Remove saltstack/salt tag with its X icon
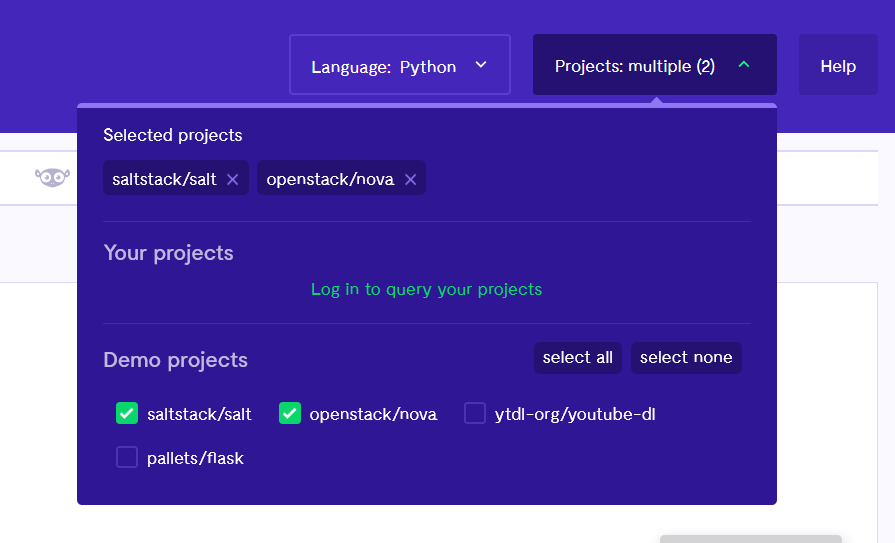Viewport: 895px width, 543px height. coord(232,180)
